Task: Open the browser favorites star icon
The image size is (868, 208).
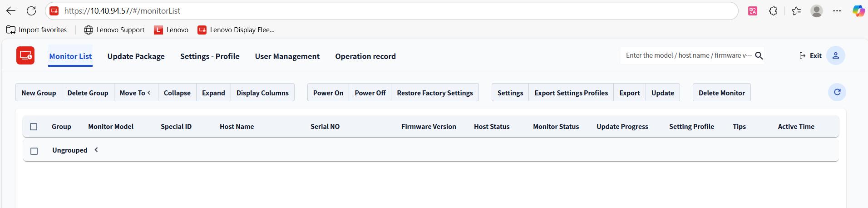Action: pos(796,11)
